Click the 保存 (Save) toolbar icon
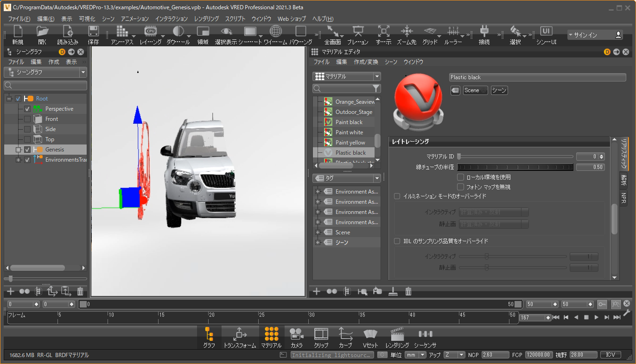The image size is (636, 364). point(93,31)
